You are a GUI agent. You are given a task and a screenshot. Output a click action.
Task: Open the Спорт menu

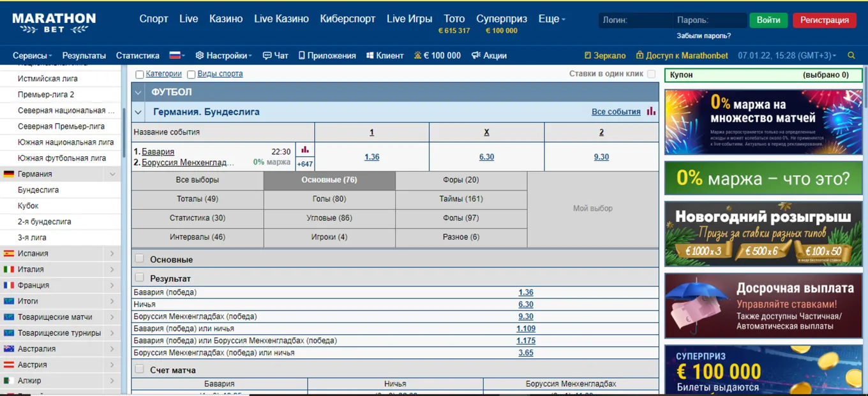pyautogui.click(x=154, y=19)
